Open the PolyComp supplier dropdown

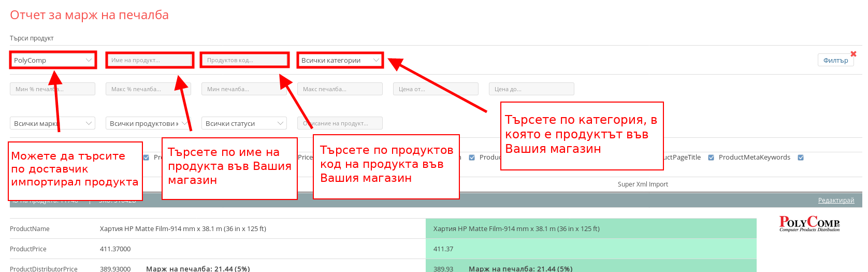point(52,60)
